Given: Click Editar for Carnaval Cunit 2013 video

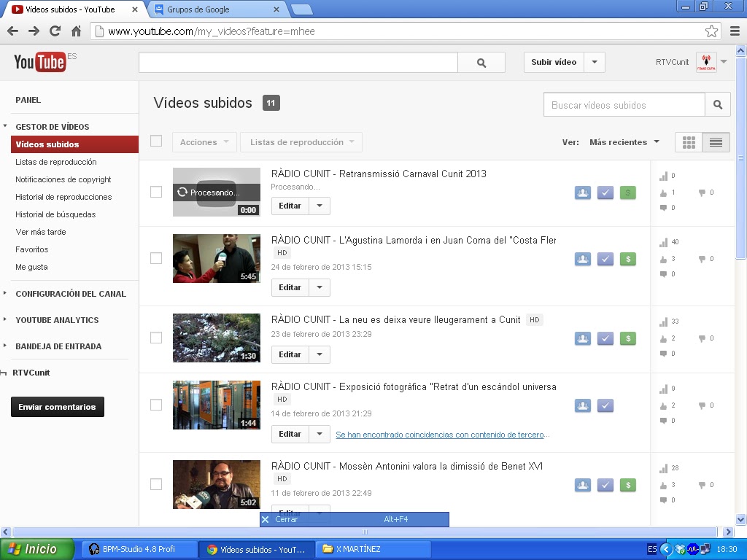Looking at the screenshot, I should [x=290, y=206].
